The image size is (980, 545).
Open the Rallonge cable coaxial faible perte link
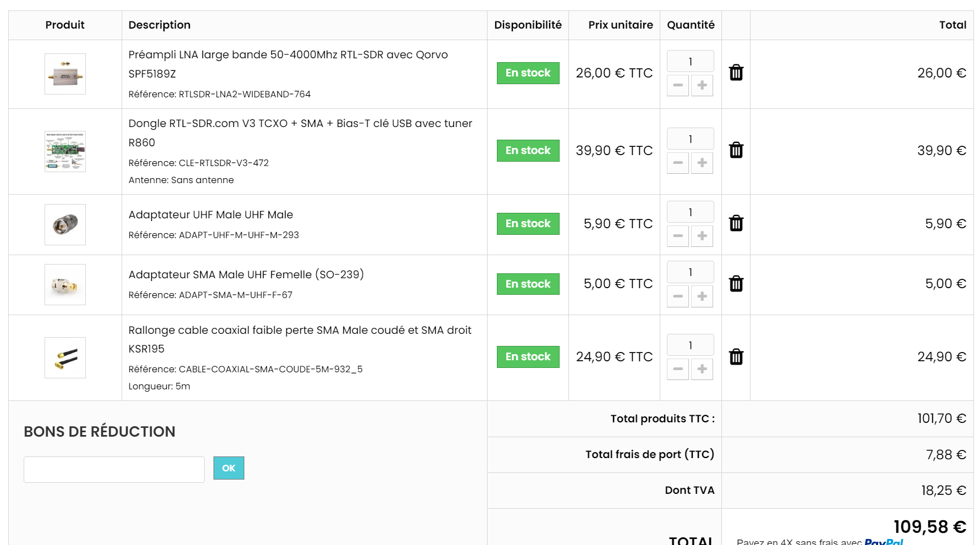point(300,339)
